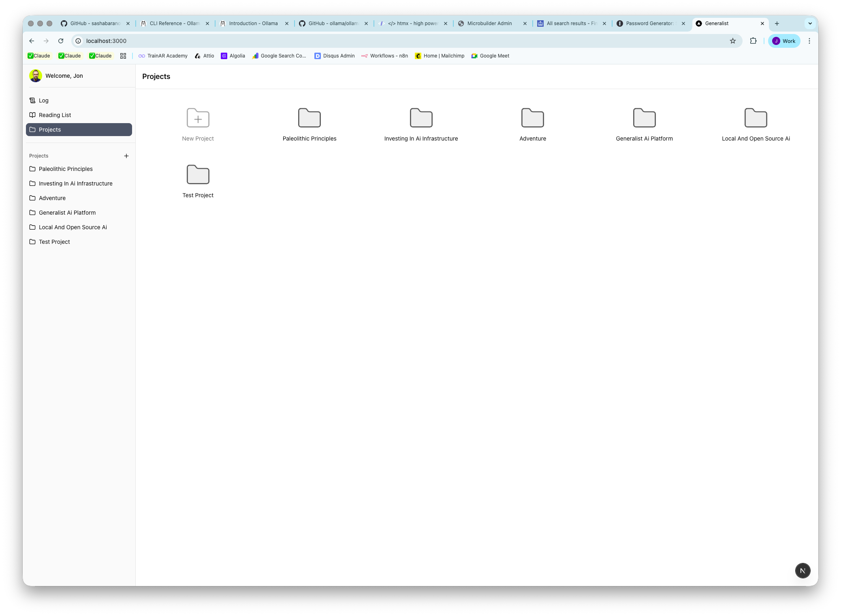
Task: Open the Chrome three-dot menu
Action: pyautogui.click(x=809, y=41)
